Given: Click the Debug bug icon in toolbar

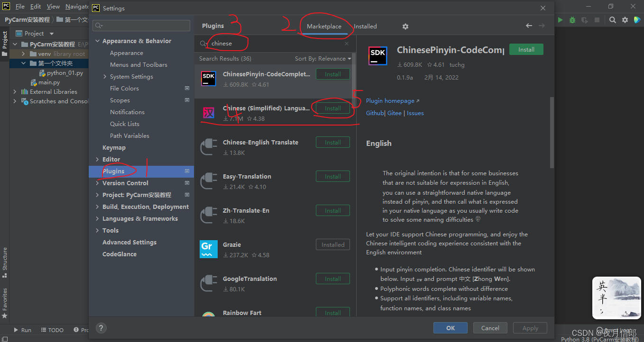Looking at the screenshot, I should click(572, 20).
